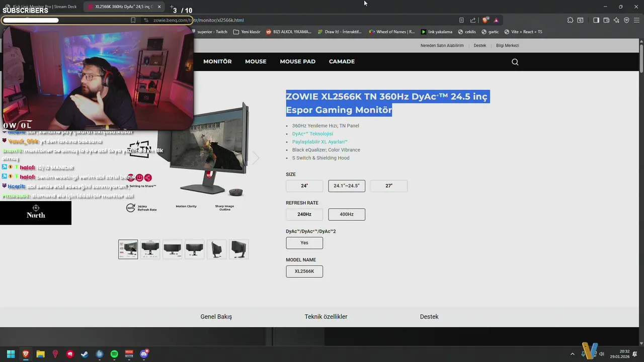Click the Paylaşılabilir XL Ayarları™ link
644x362 pixels.
[x=320, y=142]
